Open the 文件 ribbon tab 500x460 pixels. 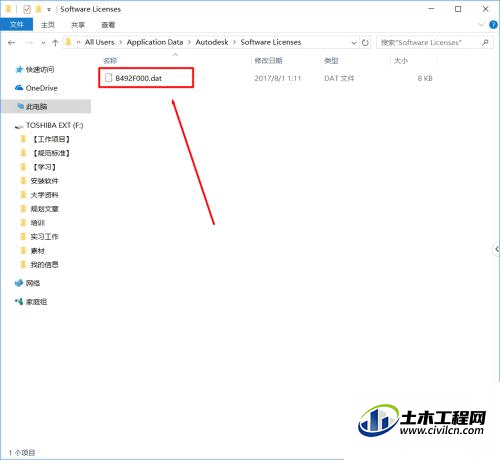16,25
